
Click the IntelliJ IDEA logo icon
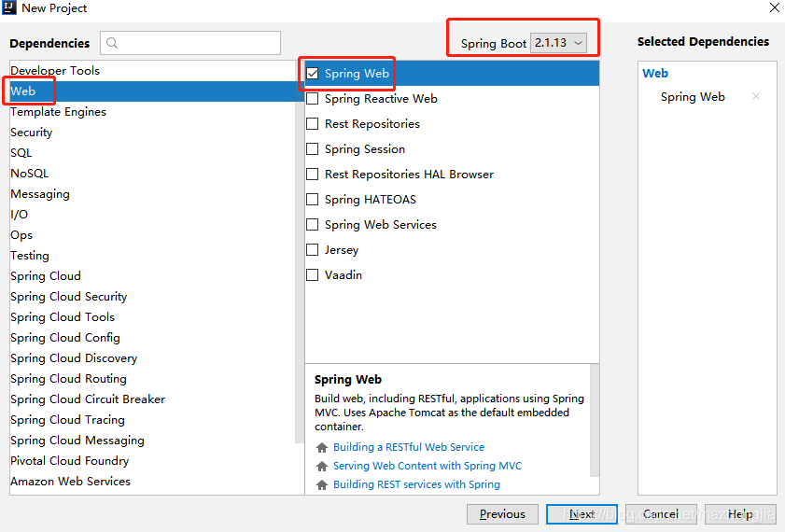[9, 8]
